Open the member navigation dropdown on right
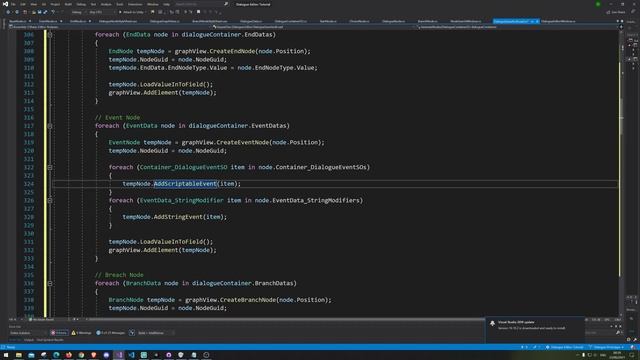The height and width of the screenshot is (360, 640). point(518,27)
